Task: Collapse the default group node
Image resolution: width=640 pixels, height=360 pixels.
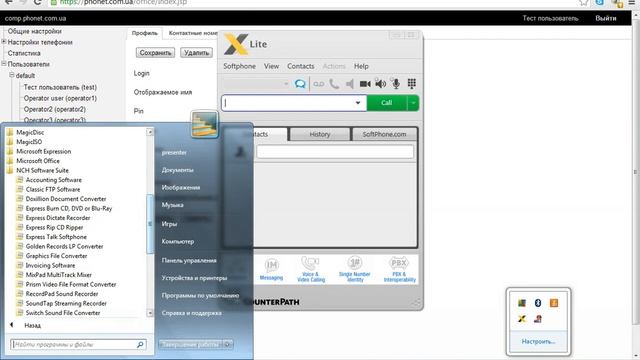Action: click(x=12, y=75)
